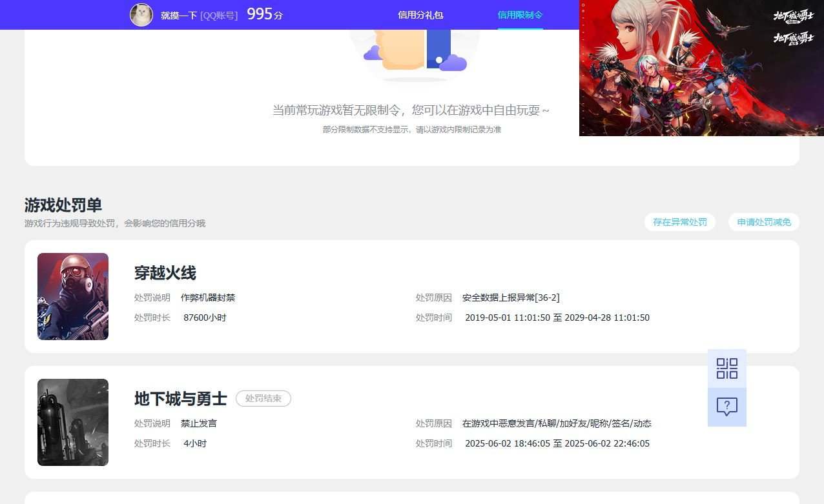Screen dimensions: 824x504
Task: Click the 995分 credit score
Action: point(265,14)
